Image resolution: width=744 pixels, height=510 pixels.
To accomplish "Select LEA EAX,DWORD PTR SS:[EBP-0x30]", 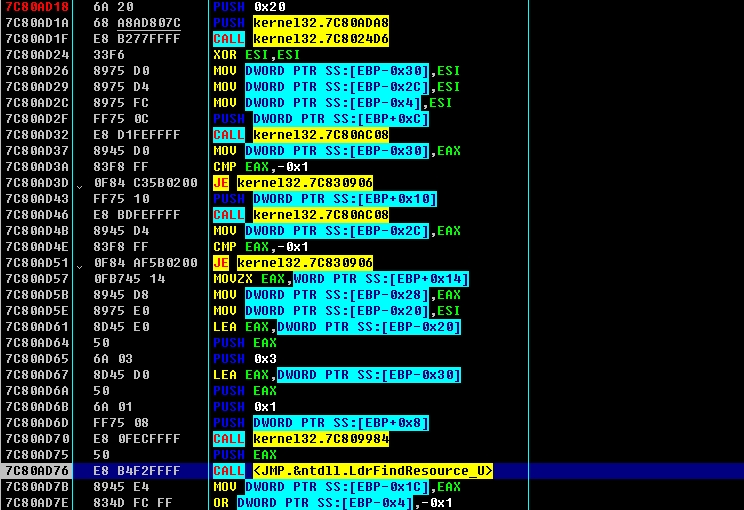I will (x=337, y=375).
